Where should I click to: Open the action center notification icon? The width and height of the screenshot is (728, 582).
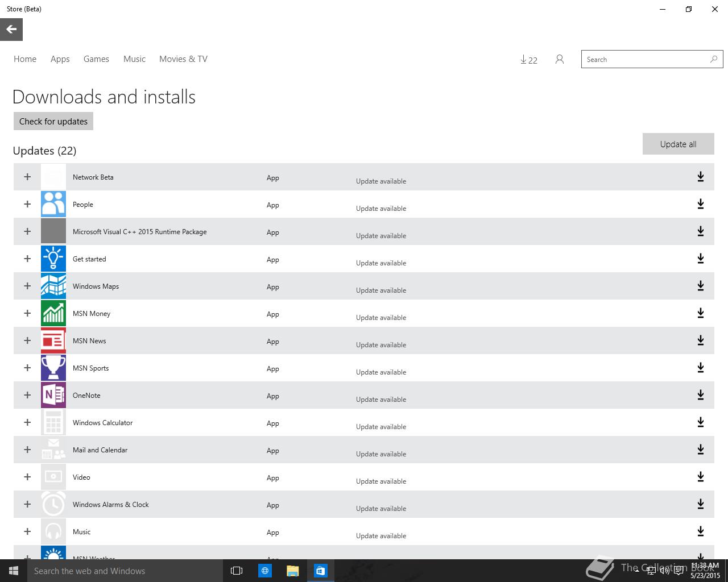679,571
